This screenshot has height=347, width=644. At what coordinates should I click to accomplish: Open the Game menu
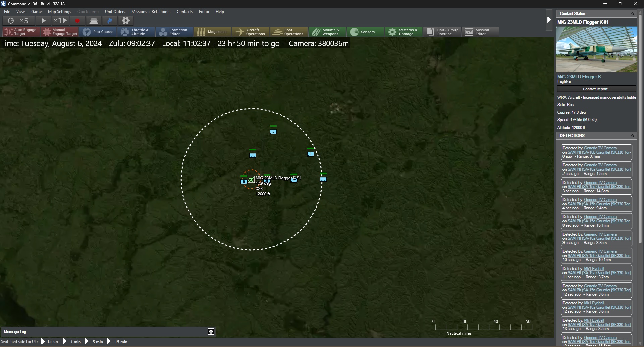click(37, 12)
